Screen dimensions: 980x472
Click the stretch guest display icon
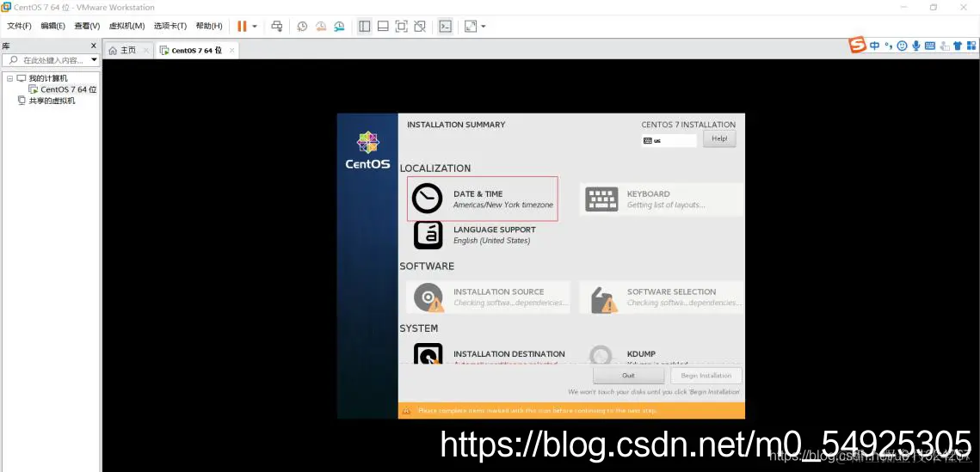click(471, 26)
